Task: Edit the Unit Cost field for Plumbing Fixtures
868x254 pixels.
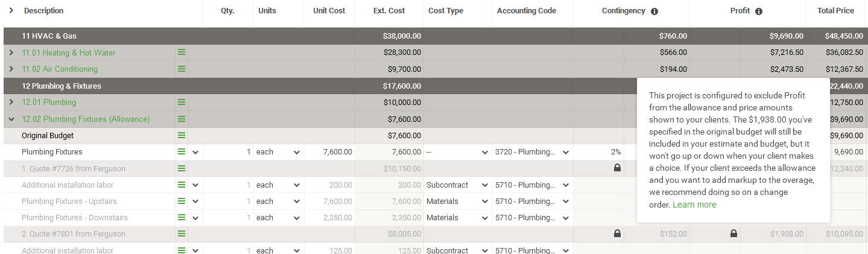Action: point(330,152)
